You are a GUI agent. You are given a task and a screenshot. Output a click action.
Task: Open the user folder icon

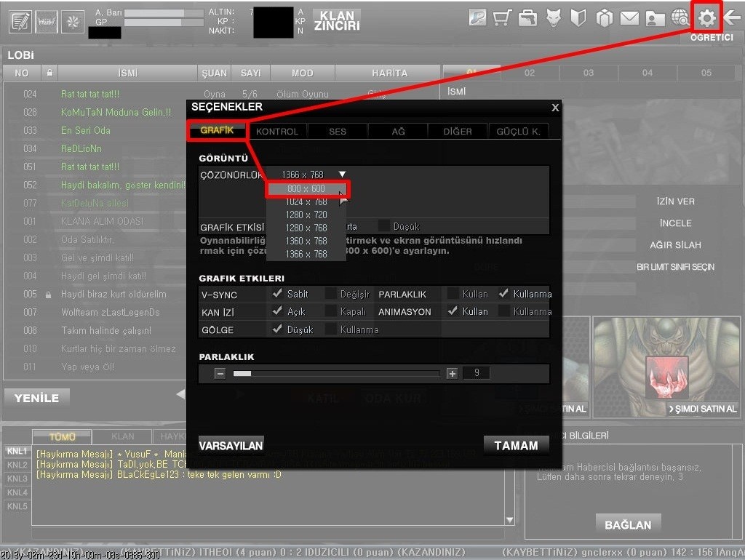(x=655, y=18)
